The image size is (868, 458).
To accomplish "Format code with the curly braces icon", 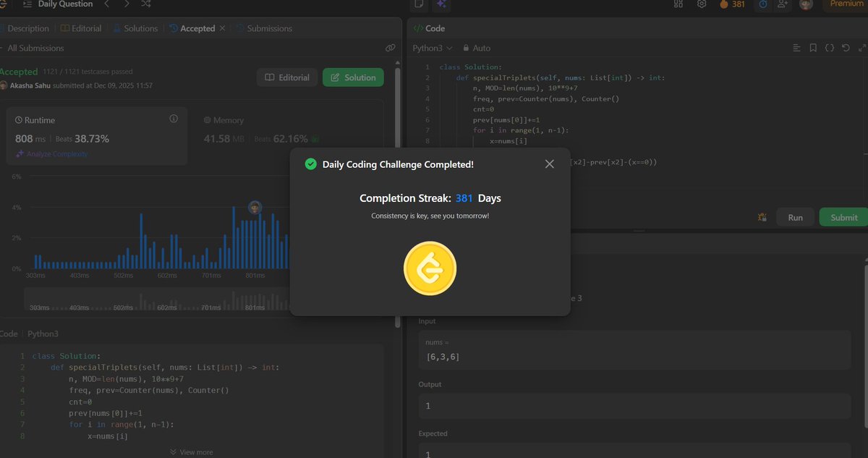I will click(x=829, y=47).
